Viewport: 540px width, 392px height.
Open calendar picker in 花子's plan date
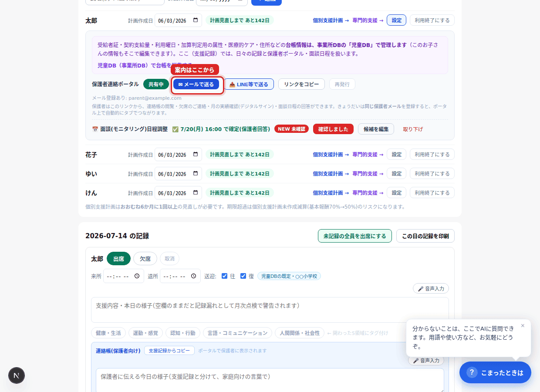click(x=195, y=154)
